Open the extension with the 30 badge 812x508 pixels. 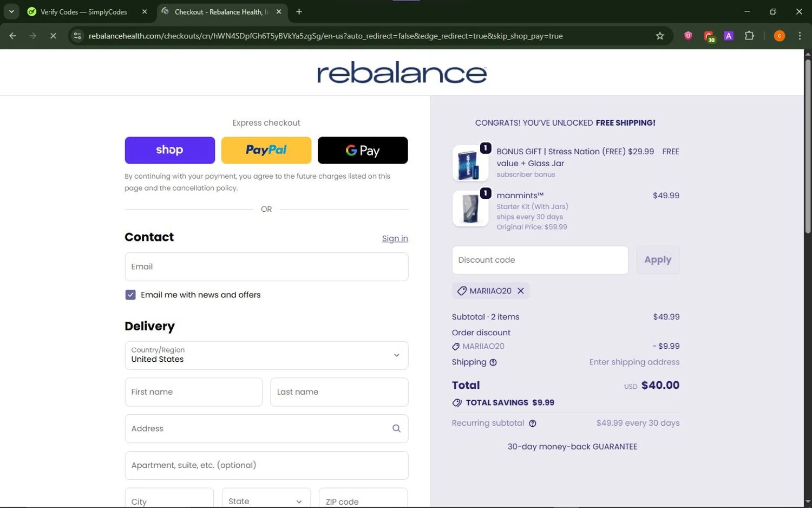pos(709,36)
